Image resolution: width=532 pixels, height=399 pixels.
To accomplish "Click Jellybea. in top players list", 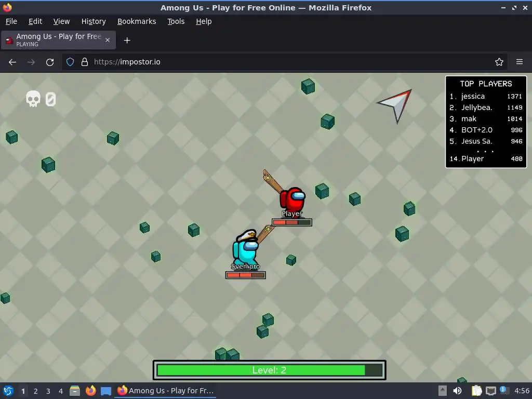I will coord(486,108).
